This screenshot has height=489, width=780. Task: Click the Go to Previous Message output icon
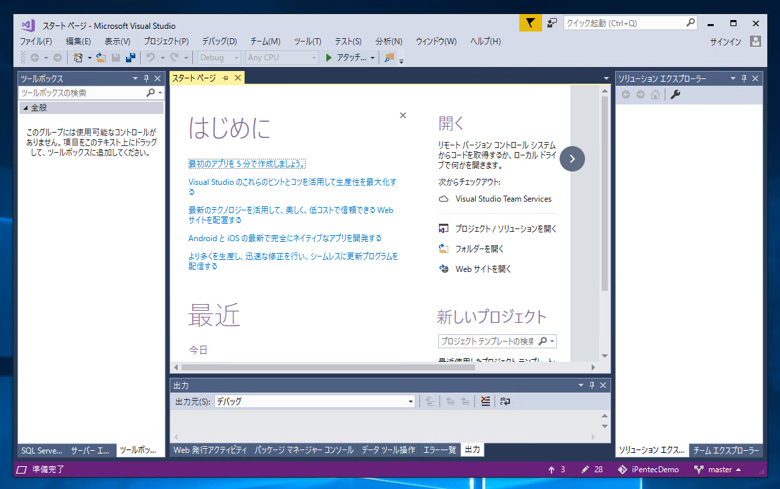[450, 401]
